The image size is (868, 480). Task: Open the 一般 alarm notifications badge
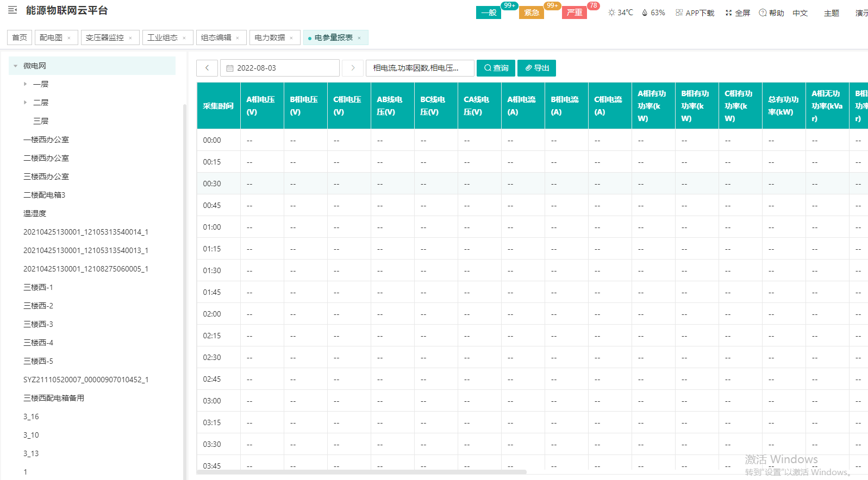click(489, 12)
